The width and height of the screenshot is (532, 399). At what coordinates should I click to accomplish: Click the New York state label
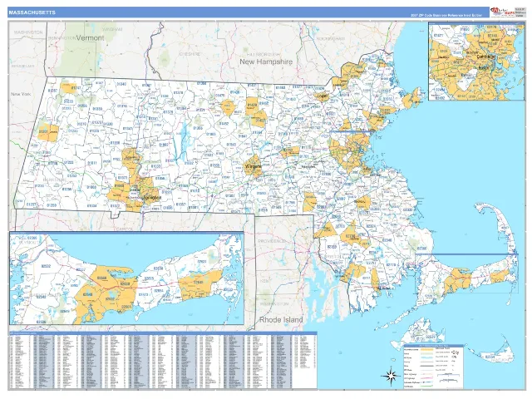point(21,94)
